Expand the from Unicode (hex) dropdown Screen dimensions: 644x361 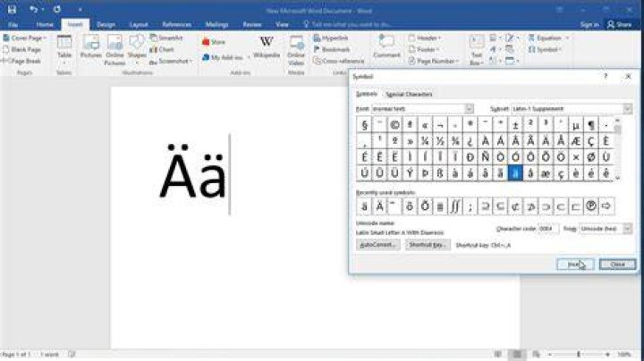coord(627,229)
